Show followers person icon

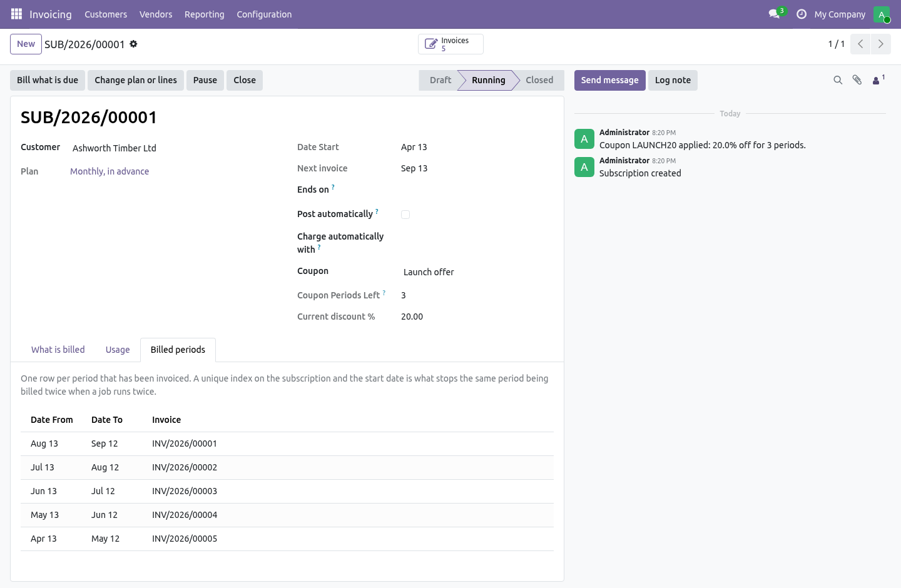878,79
